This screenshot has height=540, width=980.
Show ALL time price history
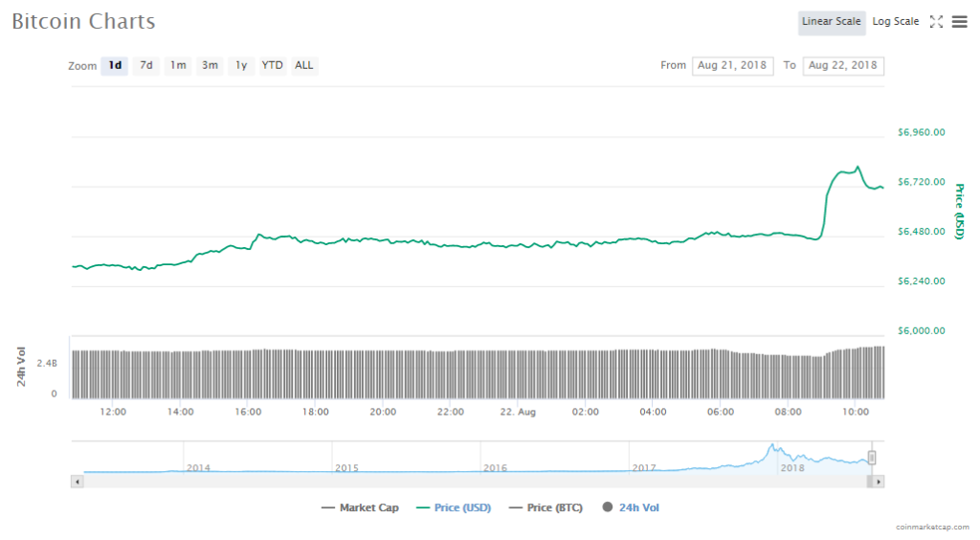[303, 66]
